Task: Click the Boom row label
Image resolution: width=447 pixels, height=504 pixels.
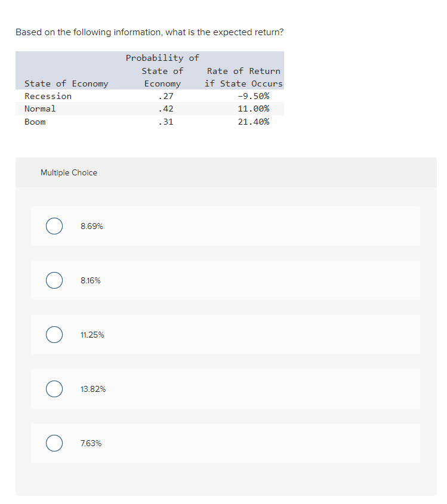Action: click(35, 122)
